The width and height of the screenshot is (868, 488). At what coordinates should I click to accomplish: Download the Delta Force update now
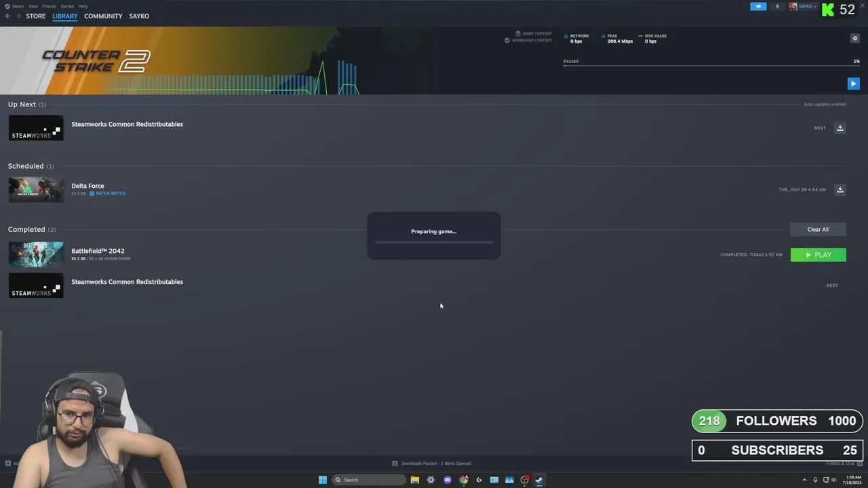coord(840,190)
